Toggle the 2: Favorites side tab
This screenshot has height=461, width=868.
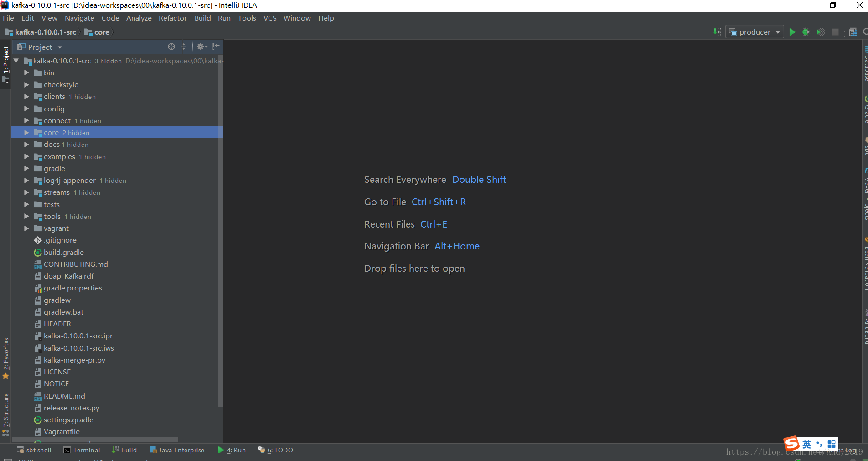(x=5, y=358)
